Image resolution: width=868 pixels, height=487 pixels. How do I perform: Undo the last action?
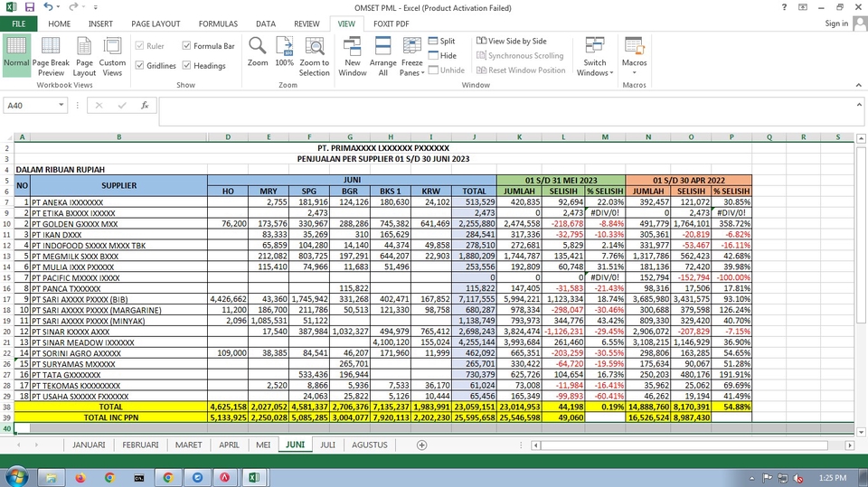pos(48,7)
